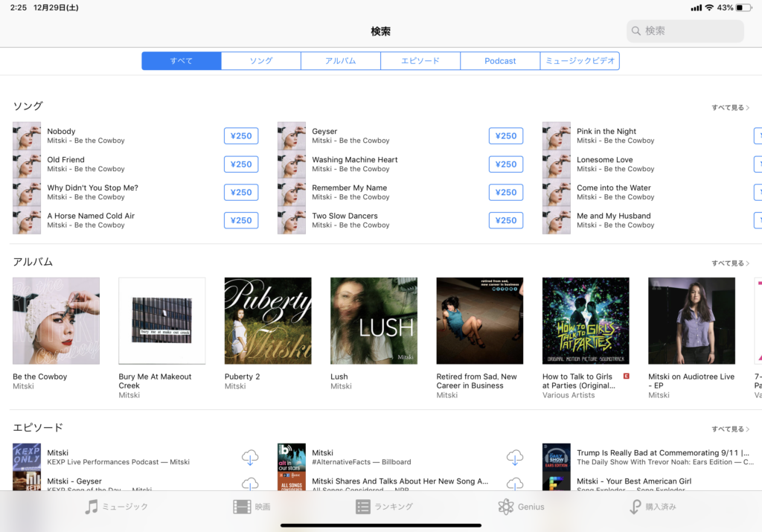Buy Old Friend for ¥250
Image resolution: width=762 pixels, height=532 pixels.
click(241, 164)
